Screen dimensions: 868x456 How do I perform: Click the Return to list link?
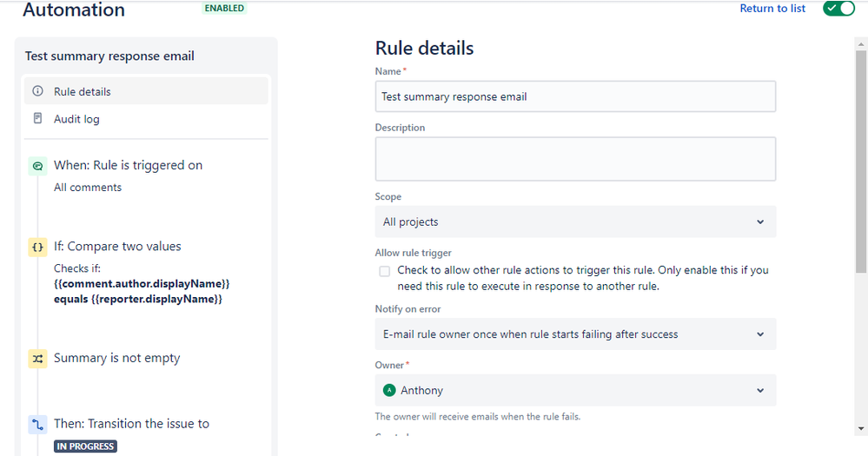tap(772, 9)
